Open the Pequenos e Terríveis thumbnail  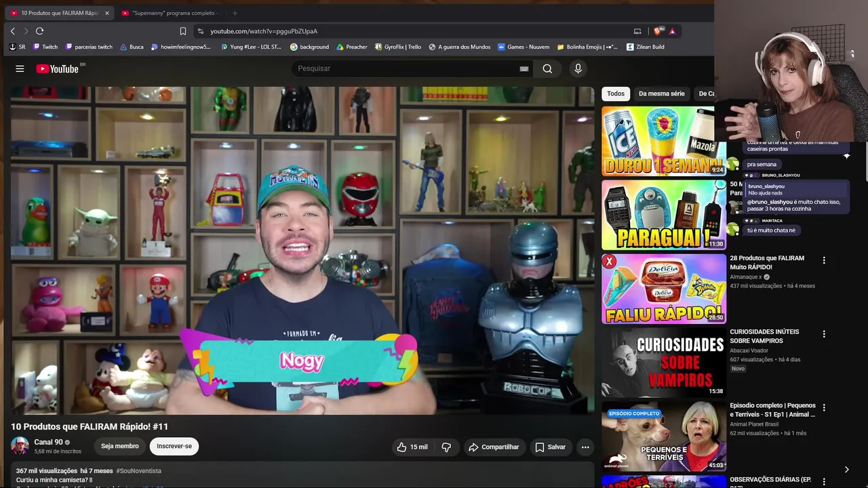tap(663, 436)
